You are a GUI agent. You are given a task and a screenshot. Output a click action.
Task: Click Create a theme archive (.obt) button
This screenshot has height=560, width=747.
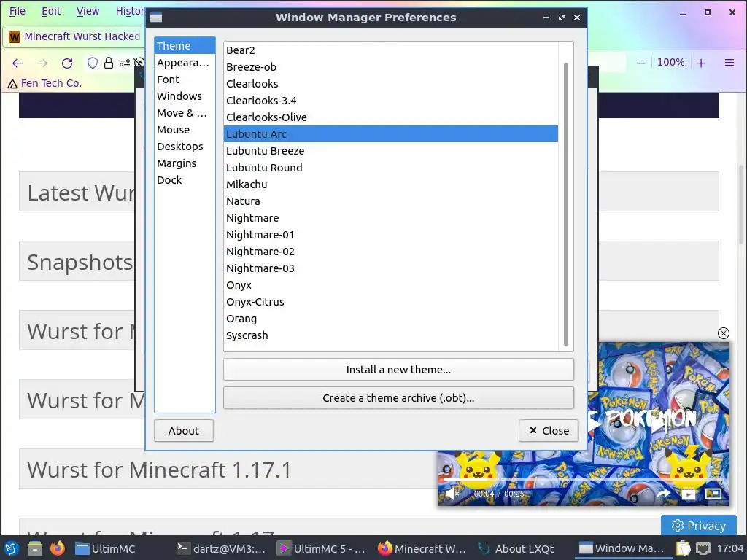[398, 398]
